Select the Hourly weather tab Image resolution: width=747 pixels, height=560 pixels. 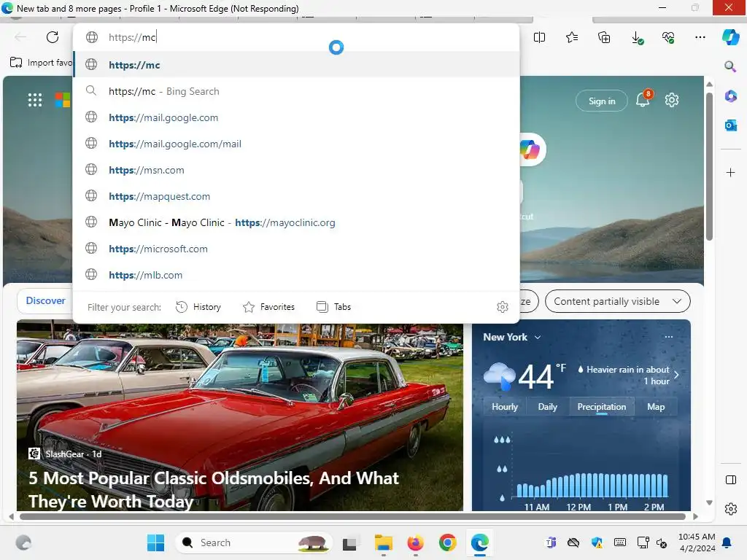[x=505, y=407]
